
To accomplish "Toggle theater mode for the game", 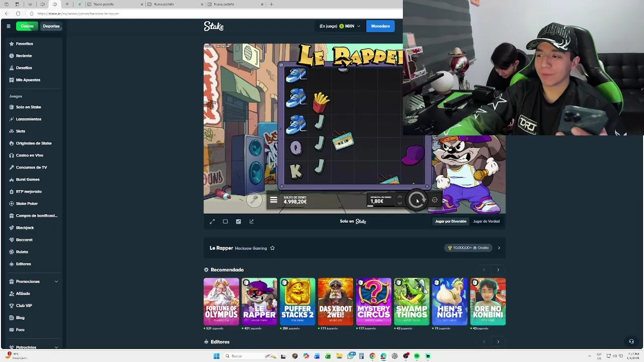I will tap(225, 221).
